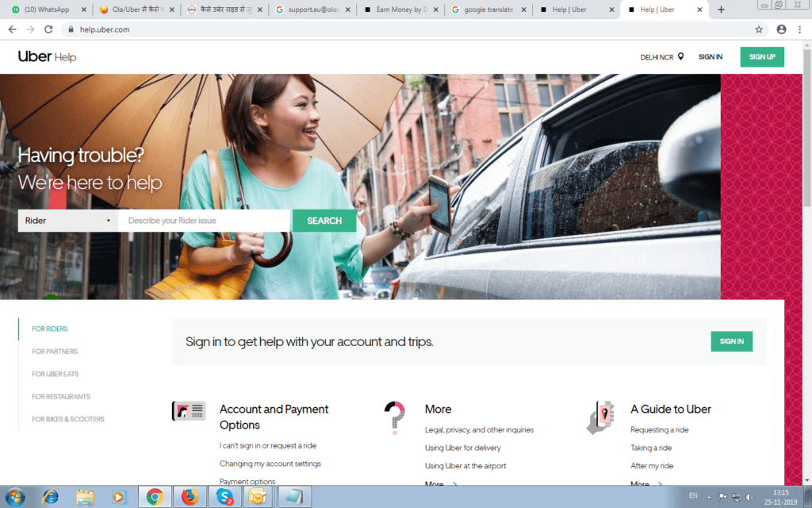812x508 pixels.
Task: Select FOR PARTNERS in the side menu
Action: [x=55, y=352]
